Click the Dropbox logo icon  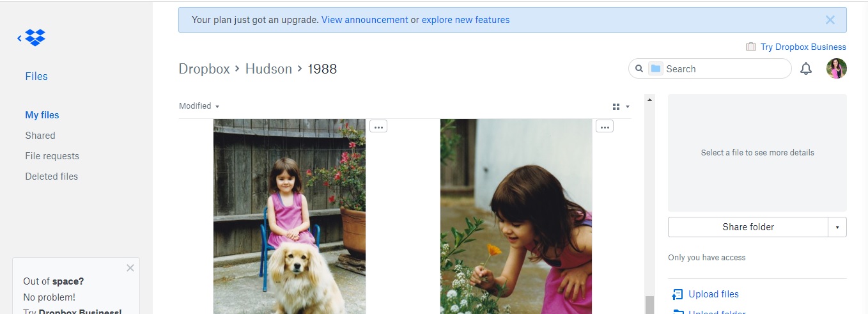click(x=35, y=38)
